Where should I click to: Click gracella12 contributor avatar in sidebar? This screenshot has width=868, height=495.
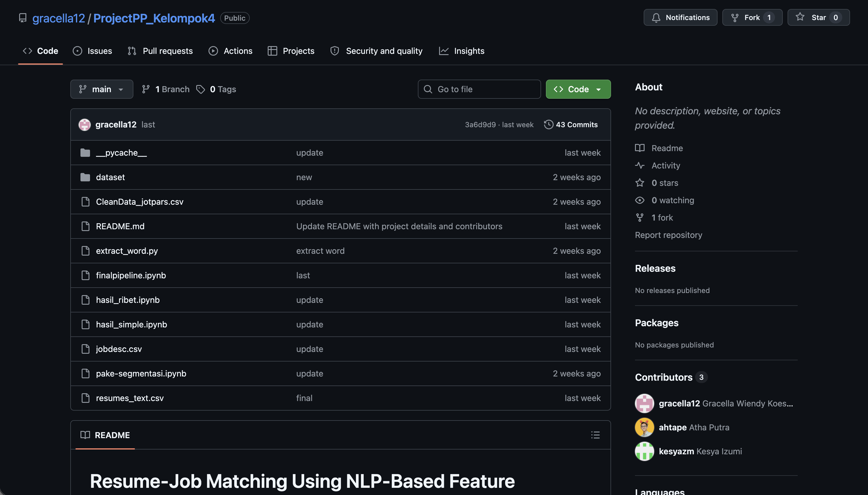coord(645,403)
